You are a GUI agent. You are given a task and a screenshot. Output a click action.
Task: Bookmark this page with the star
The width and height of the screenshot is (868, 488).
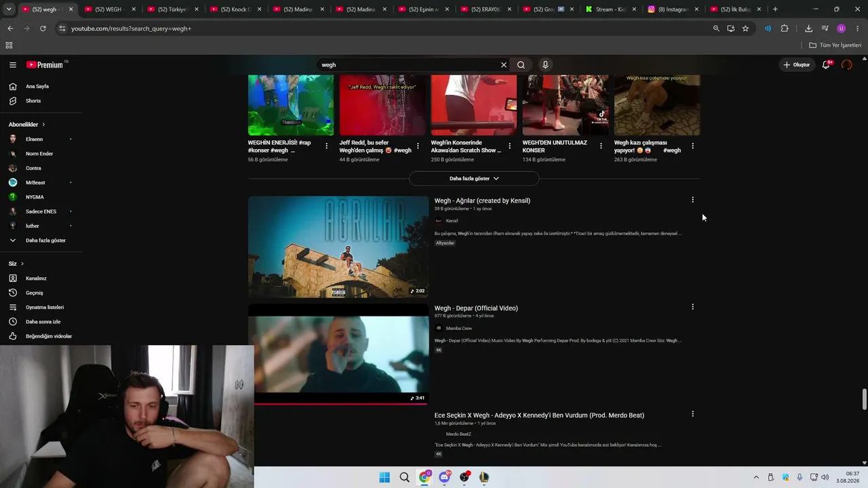click(745, 28)
